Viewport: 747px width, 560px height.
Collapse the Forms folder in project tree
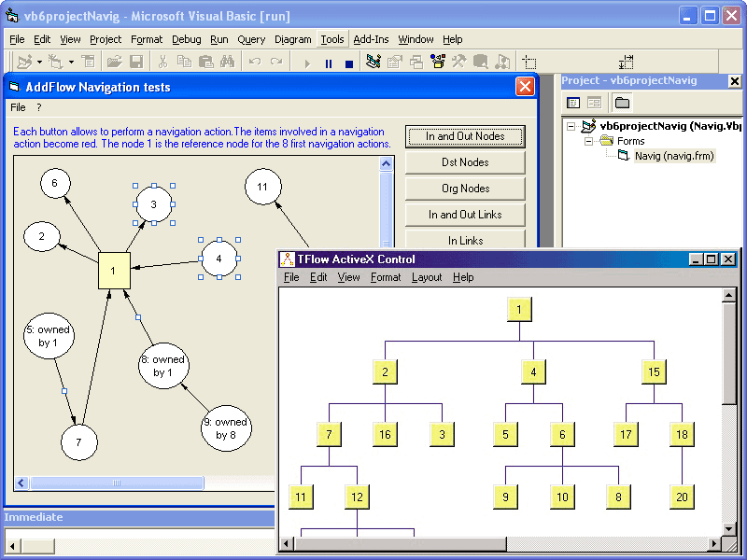tap(589, 141)
